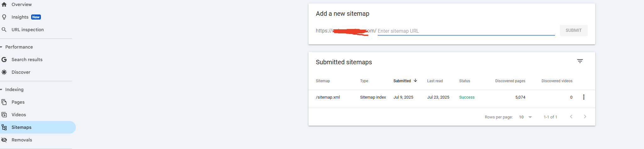Open the Overview home icon
This screenshot has width=644, height=149.
coord(4,4)
